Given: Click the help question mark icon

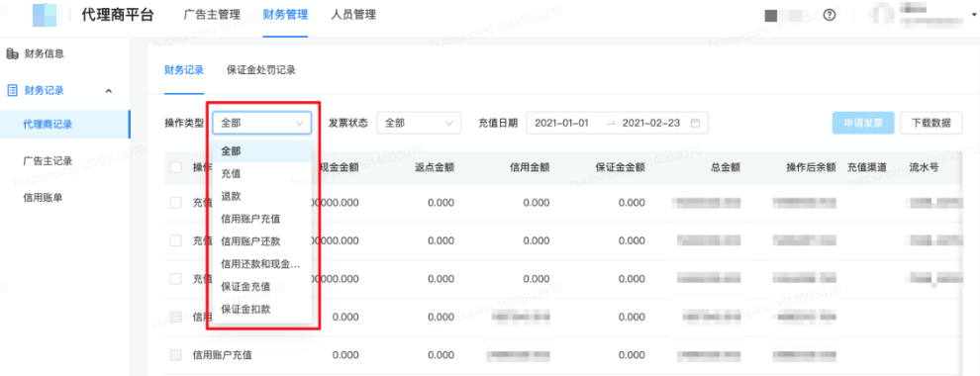Looking at the screenshot, I should (830, 15).
